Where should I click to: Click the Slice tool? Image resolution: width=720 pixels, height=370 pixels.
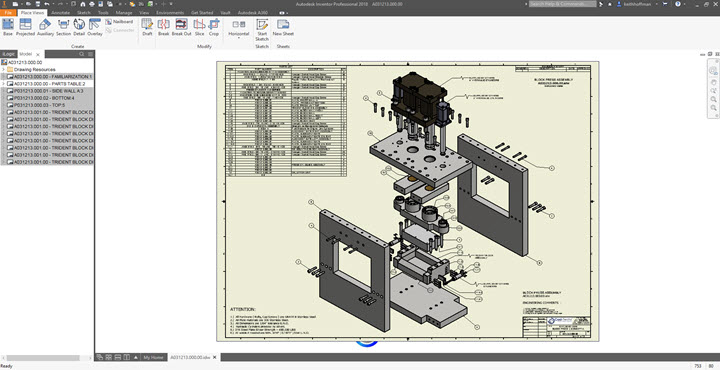[199, 28]
